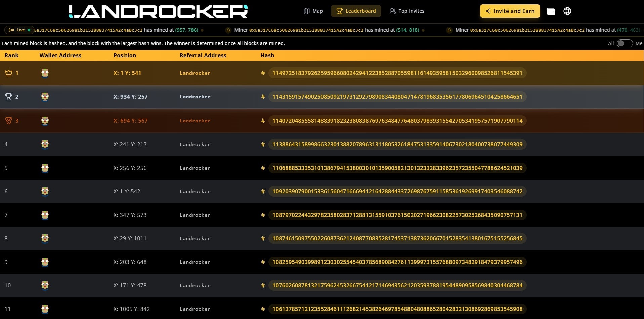Switch to the Map view
This screenshot has height=319, width=644.
[x=313, y=11]
